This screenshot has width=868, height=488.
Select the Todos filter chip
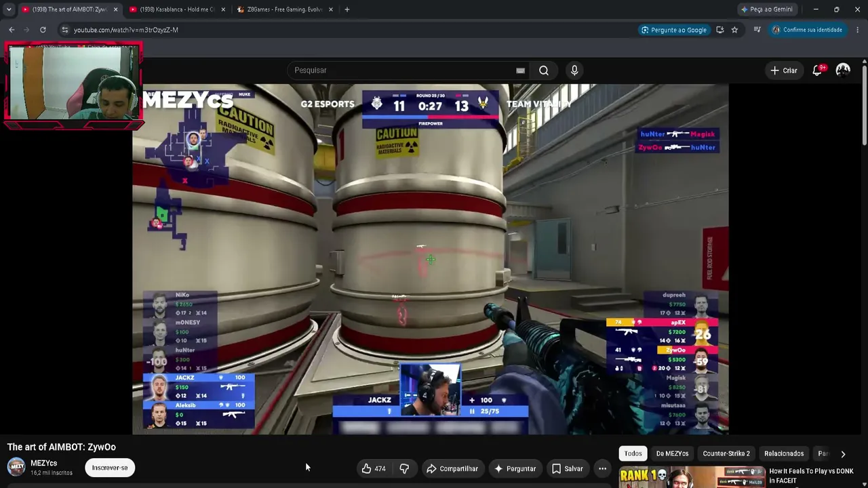pyautogui.click(x=633, y=453)
